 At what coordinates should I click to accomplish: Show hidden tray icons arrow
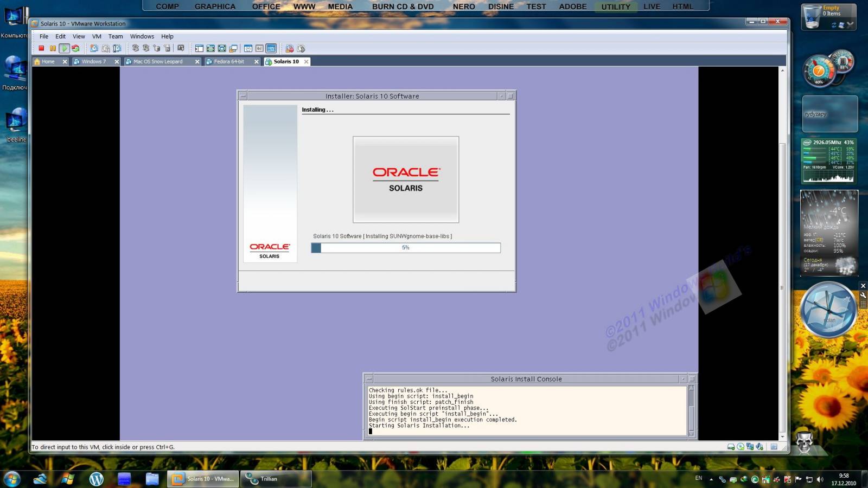711,479
